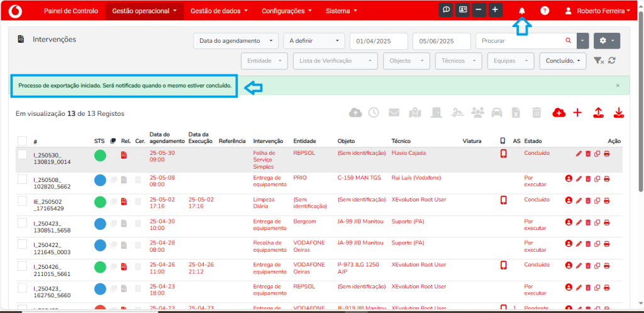
Task: Sort by Data do agendamento column header
Action: [167, 138]
